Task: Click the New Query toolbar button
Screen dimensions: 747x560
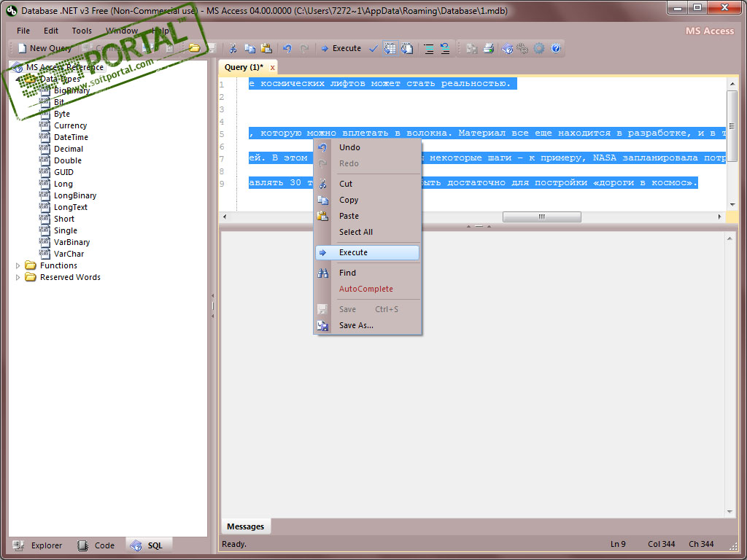Action: pos(44,48)
